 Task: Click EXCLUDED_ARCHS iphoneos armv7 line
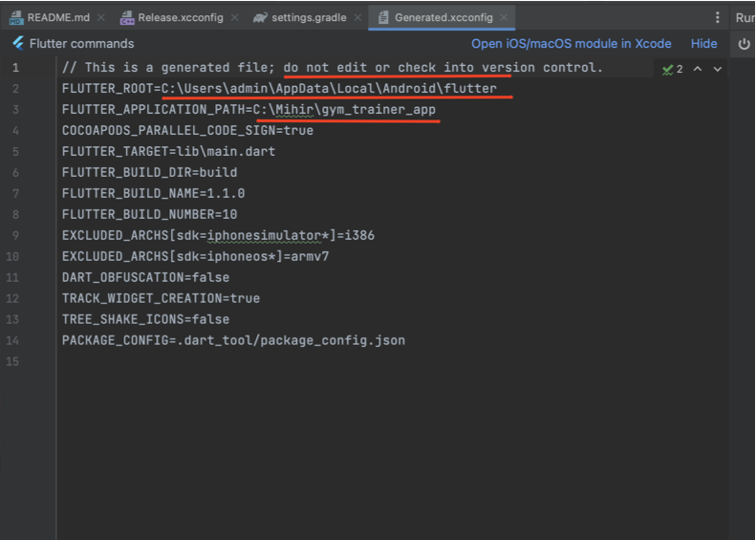[195, 256]
